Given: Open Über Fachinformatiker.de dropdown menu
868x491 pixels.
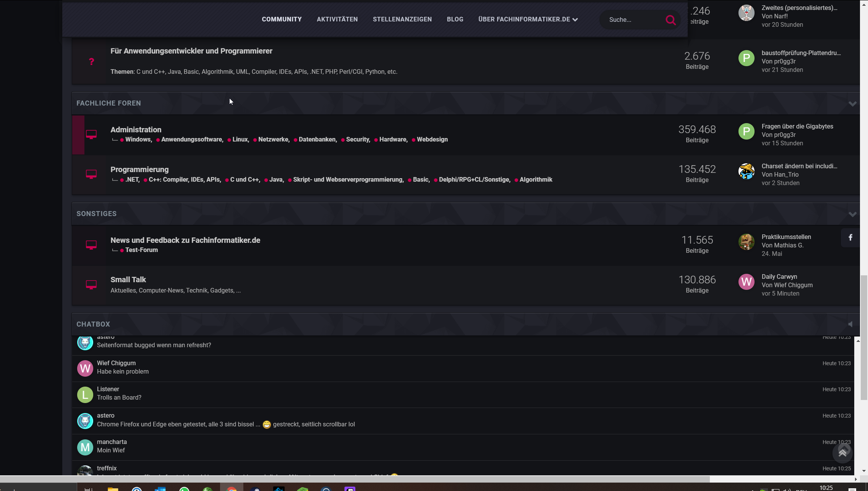Looking at the screenshot, I should (x=528, y=20).
